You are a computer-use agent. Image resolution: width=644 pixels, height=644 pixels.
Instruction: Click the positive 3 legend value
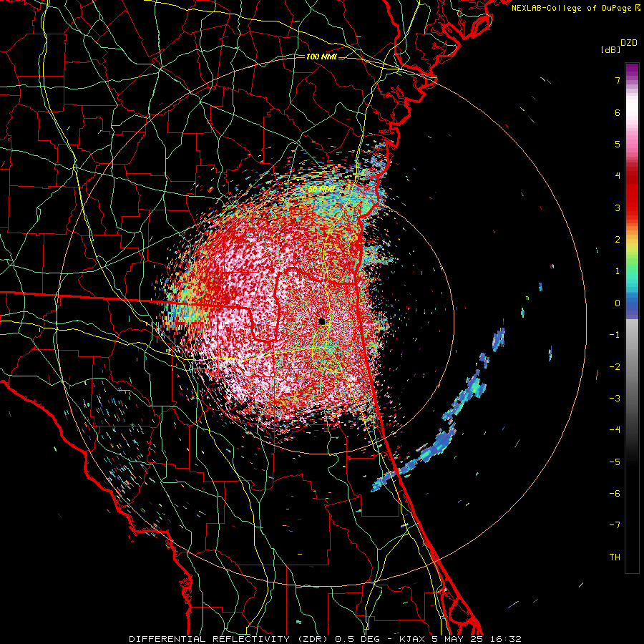[618, 208]
